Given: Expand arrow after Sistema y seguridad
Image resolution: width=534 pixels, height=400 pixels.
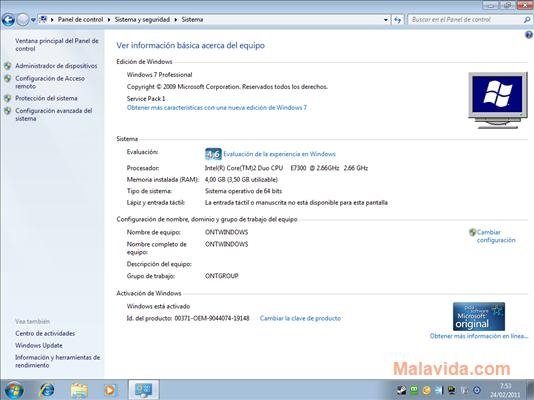Looking at the screenshot, I should 176,20.
